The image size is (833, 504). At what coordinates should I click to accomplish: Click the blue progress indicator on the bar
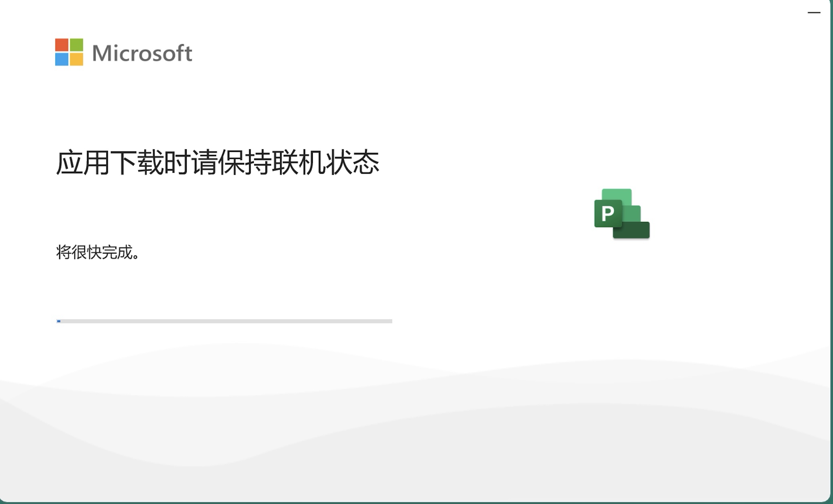click(59, 321)
